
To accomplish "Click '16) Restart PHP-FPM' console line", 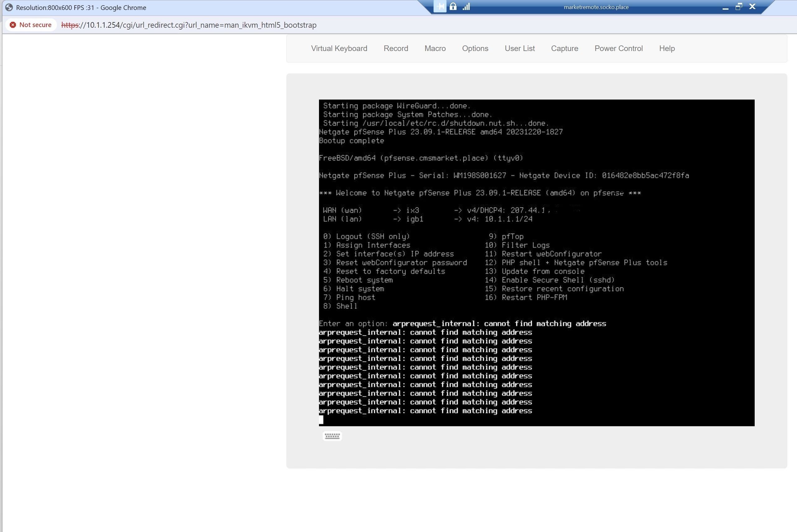I will (x=526, y=297).
